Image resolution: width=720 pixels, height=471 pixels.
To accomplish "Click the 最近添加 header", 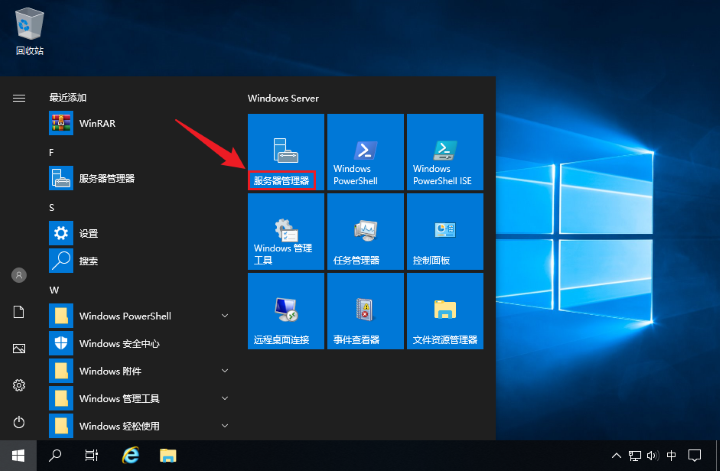I will (68, 98).
